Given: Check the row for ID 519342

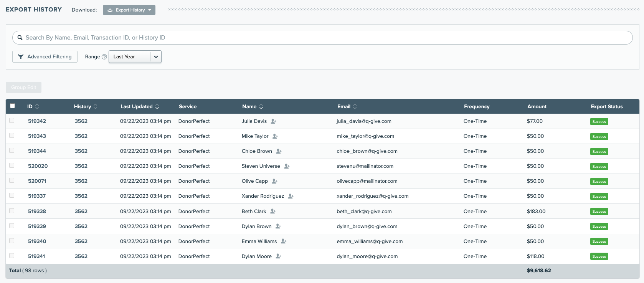Looking at the screenshot, I should pos(12,121).
